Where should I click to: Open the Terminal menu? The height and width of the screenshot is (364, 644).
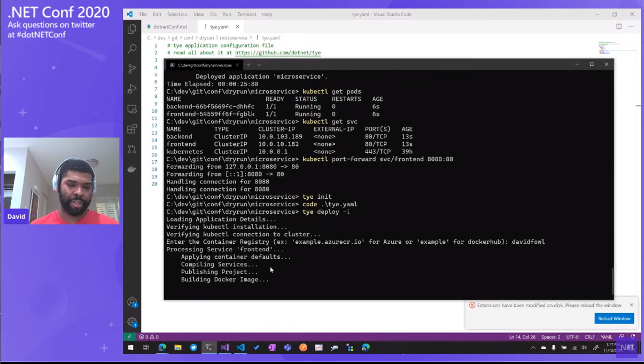pyautogui.click(x=246, y=14)
